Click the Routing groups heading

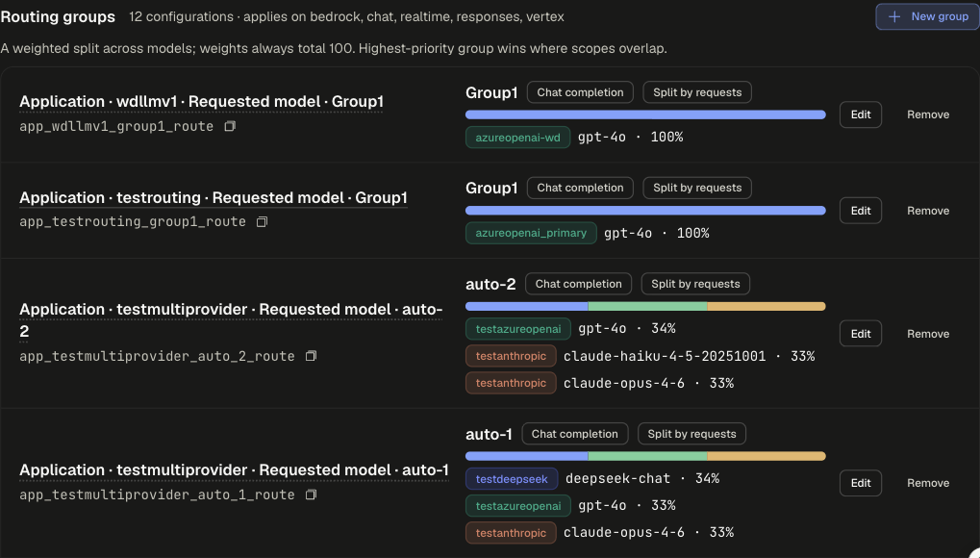click(58, 17)
